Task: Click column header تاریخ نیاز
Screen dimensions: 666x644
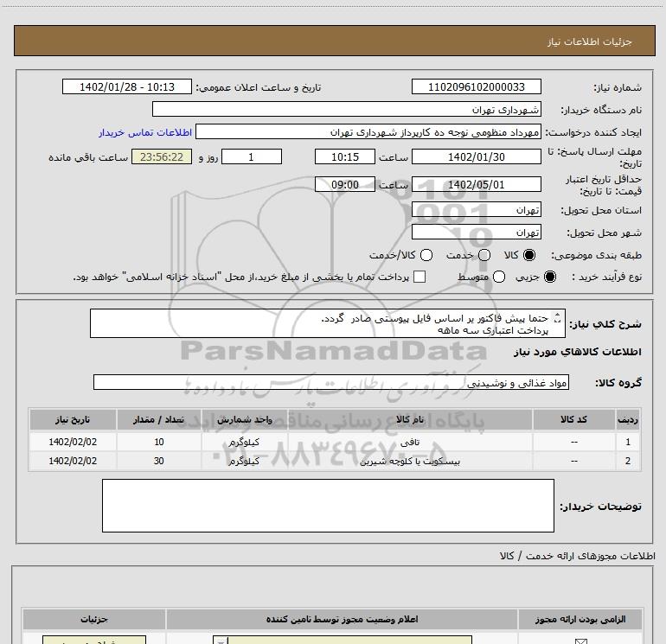Action: pos(73,419)
